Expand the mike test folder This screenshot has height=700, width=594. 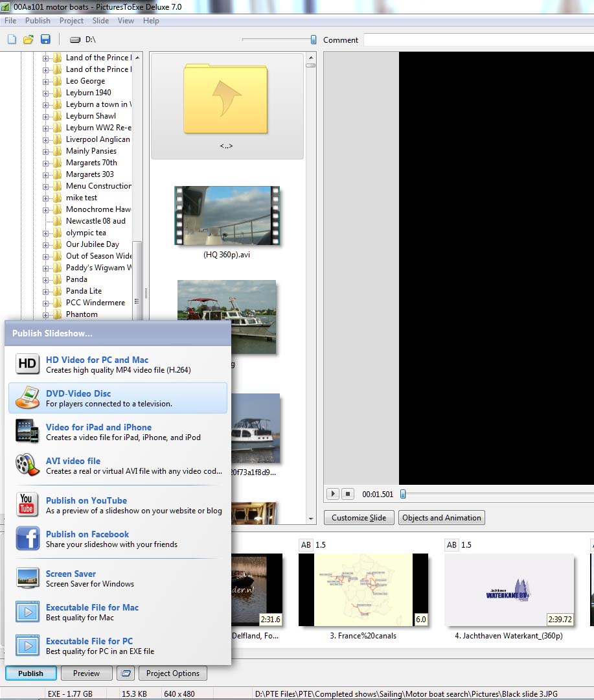[46, 198]
